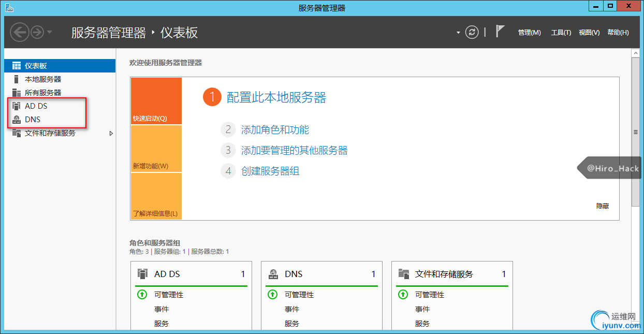
Task: Open 所有服务器 in the sidebar
Action: pos(42,93)
